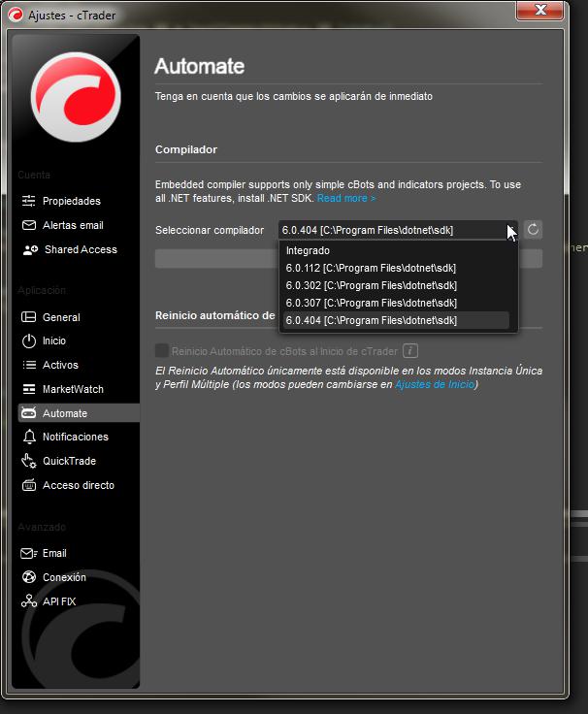Open the Ajustes de Inicio link

pos(435,384)
